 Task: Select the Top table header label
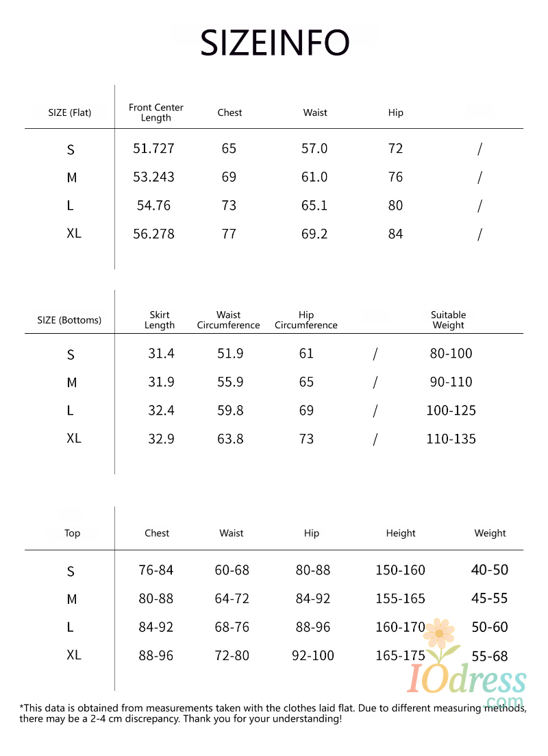[72, 533]
